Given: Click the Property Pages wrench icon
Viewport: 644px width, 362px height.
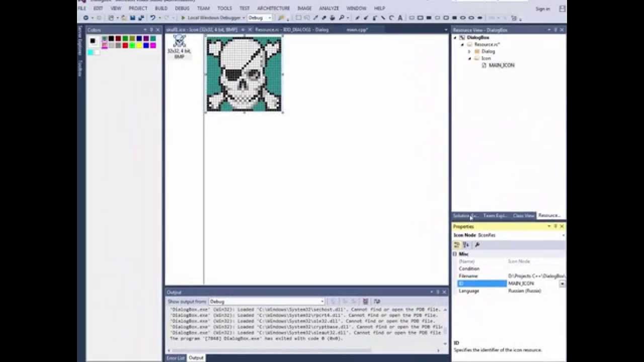Looking at the screenshot, I should coord(477,245).
